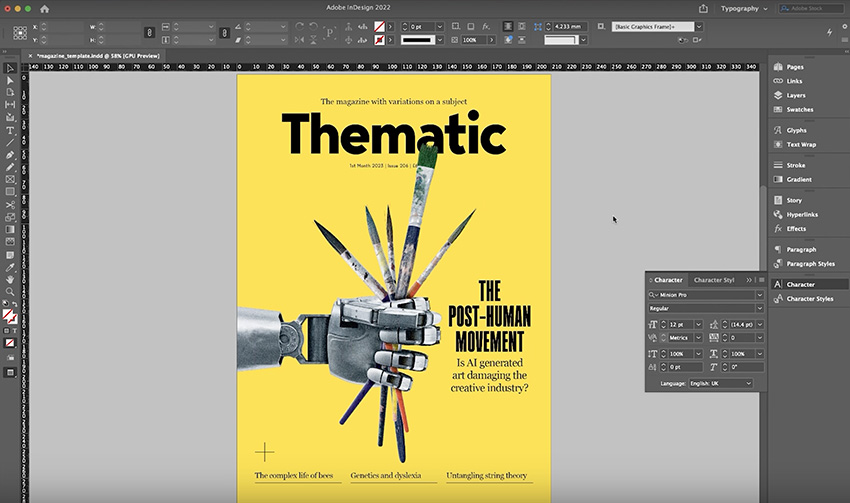Expand the Minion Pro font family dropdown
850x503 pixels.
tap(759, 295)
